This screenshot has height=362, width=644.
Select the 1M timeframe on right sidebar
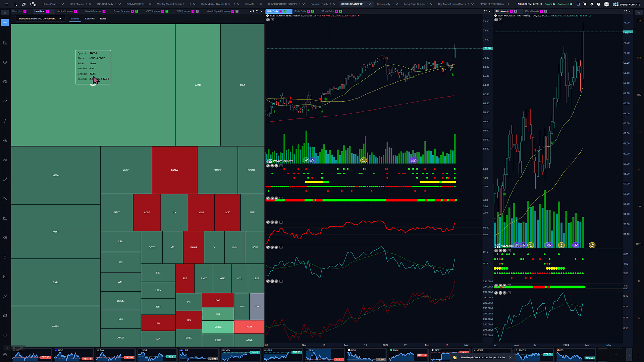tap(639, 21)
